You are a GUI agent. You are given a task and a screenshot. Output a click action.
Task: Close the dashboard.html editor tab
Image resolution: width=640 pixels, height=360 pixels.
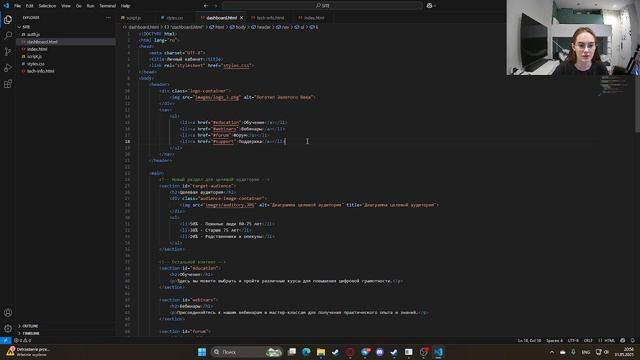(x=241, y=18)
